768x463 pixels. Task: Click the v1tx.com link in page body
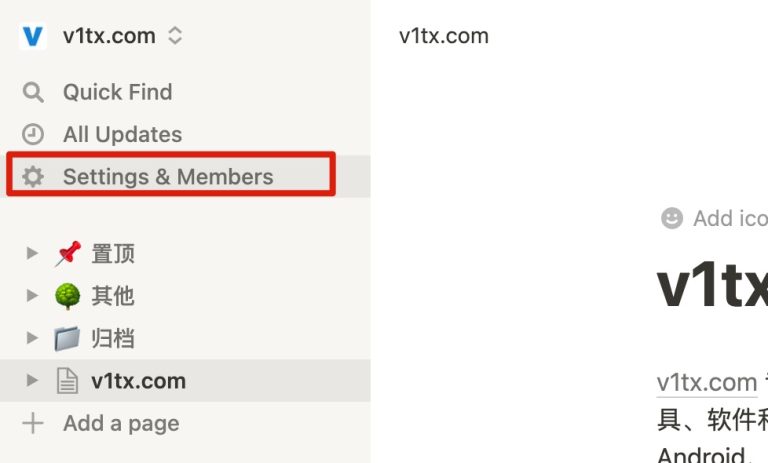pos(706,382)
